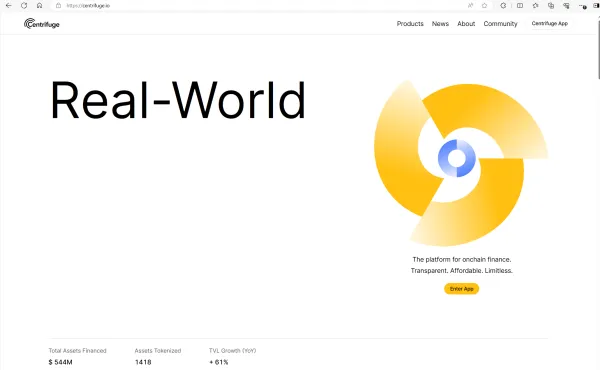The height and width of the screenshot is (370, 600).
Task: Click the Assets Tokenized label
Action: tap(158, 350)
